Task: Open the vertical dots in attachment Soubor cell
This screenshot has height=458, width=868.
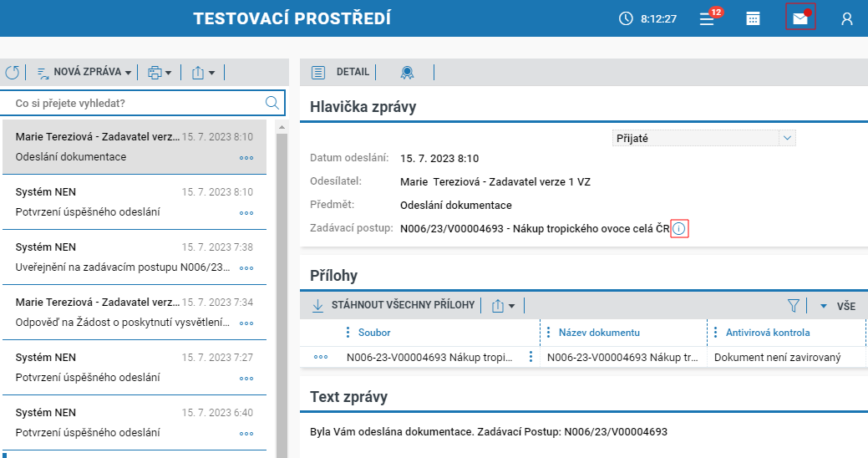Action: [530, 357]
